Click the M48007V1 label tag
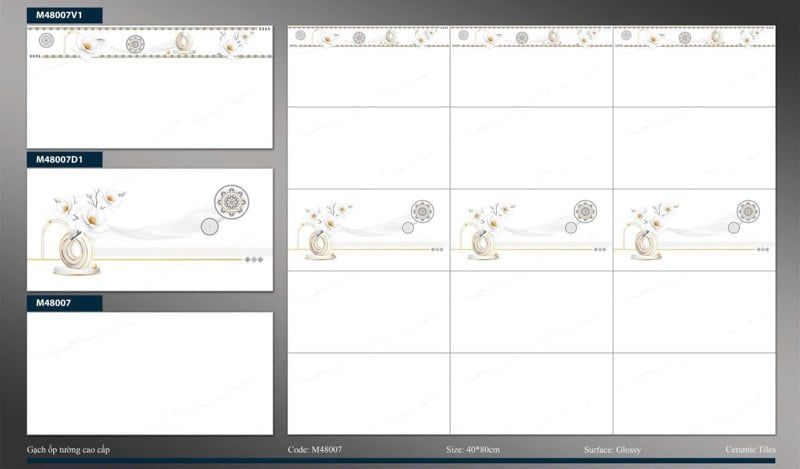 coord(64,15)
